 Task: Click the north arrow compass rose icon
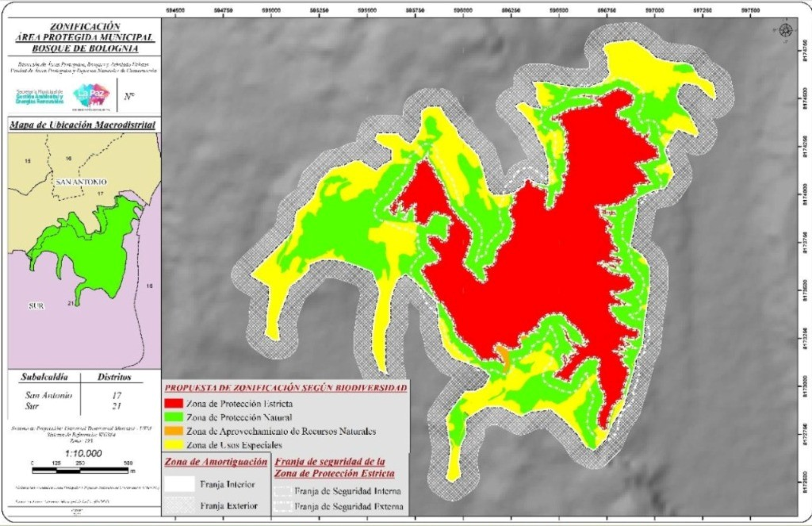coord(786,29)
